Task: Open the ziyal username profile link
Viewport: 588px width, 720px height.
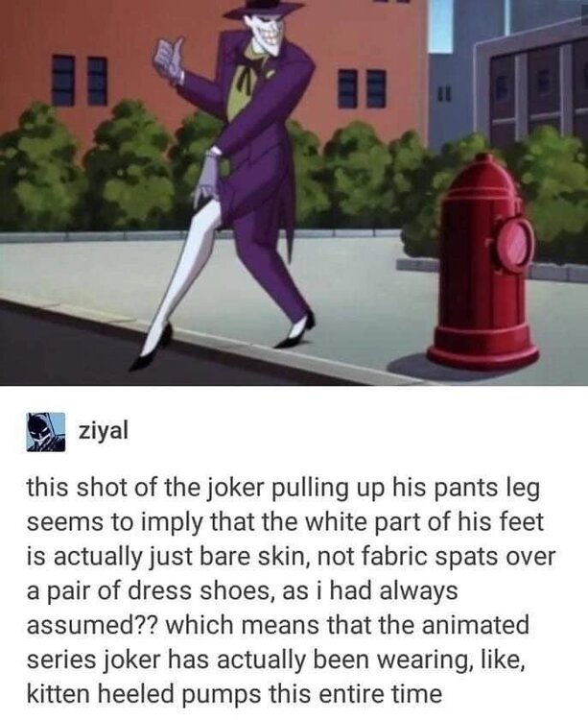Action: [104, 432]
